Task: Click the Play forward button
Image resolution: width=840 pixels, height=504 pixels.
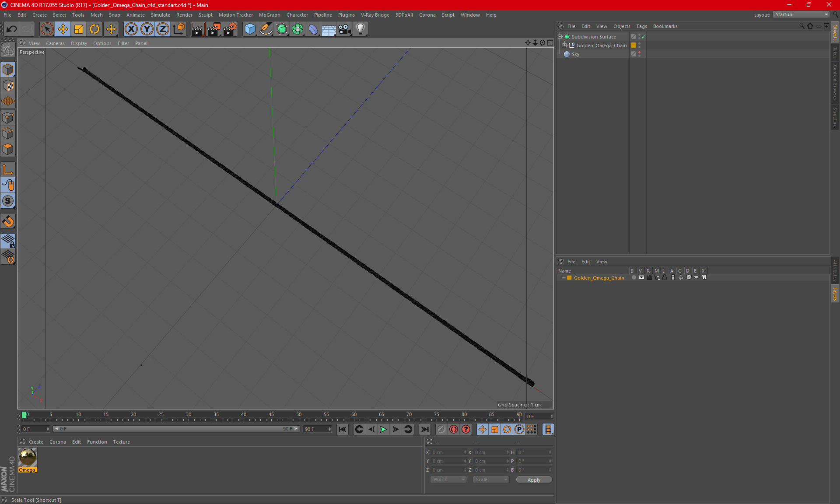Action: click(383, 429)
